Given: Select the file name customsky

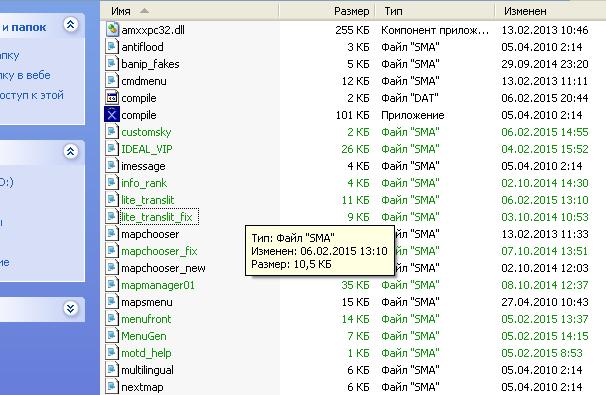Looking at the screenshot, I should 146,132.
